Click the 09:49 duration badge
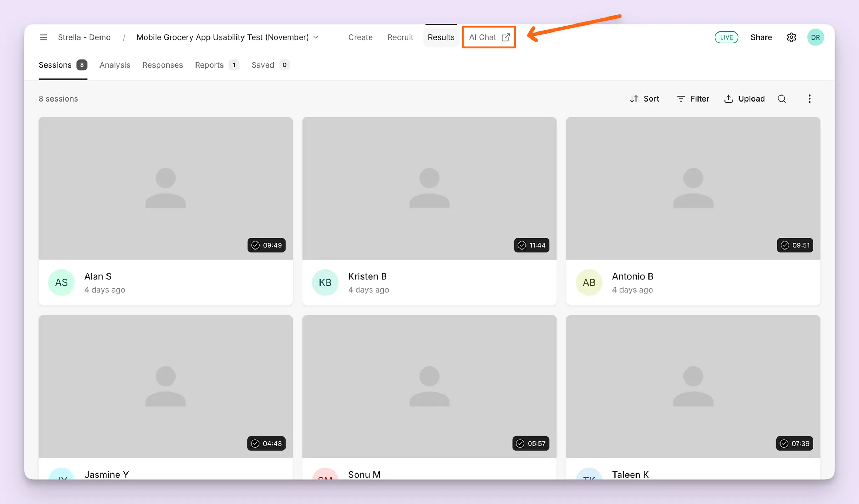The width and height of the screenshot is (859, 504). coord(266,245)
